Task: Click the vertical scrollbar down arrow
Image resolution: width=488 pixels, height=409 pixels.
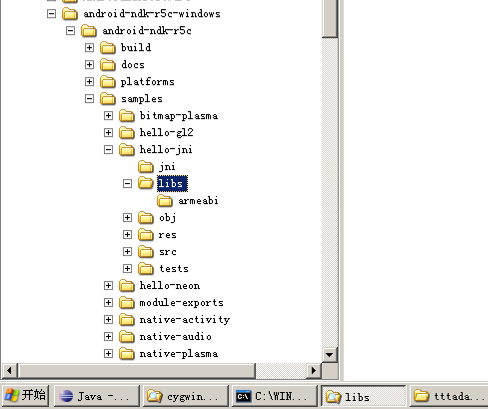Action: [x=330, y=354]
